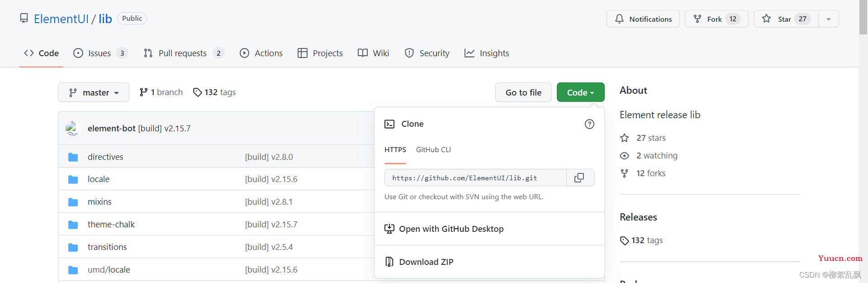
Task: Click the clone URL input field
Action: coord(475,177)
